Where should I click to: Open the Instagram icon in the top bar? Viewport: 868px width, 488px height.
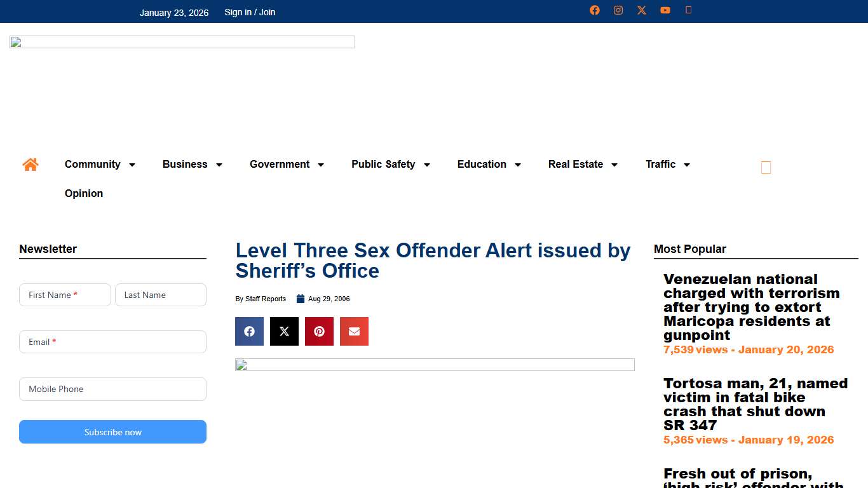pyautogui.click(x=618, y=10)
